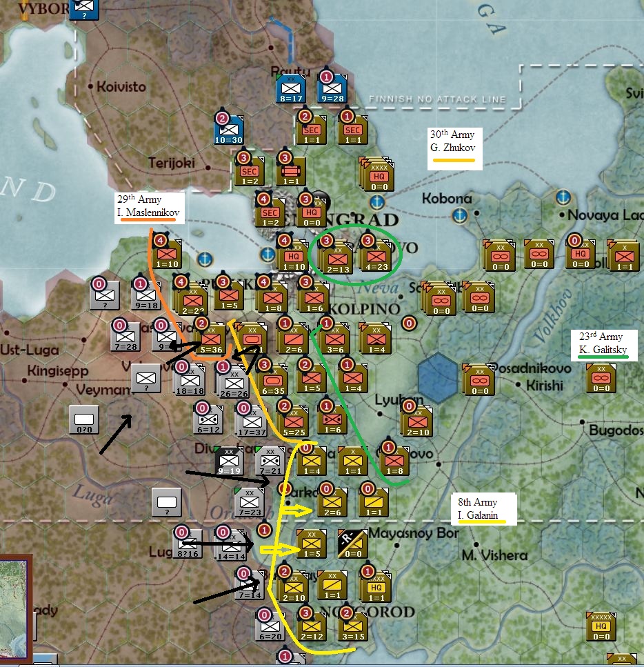The image size is (644, 667).
Task: Click the minimap thumbnail in the corner
Action: pyautogui.click(x=15, y=608)
